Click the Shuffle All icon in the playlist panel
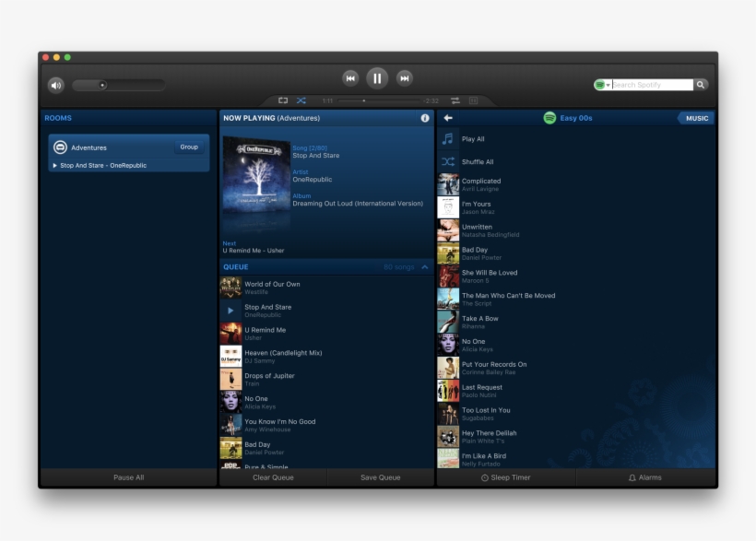 pos(447,160)
